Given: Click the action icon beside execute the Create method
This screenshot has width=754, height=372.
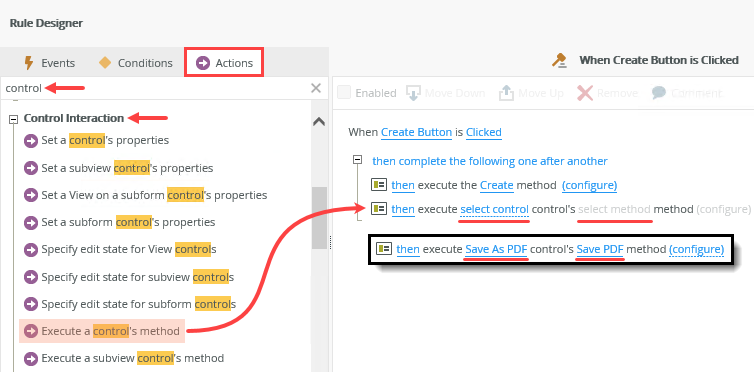Looking at the screenshot, I should click(379, 185).
